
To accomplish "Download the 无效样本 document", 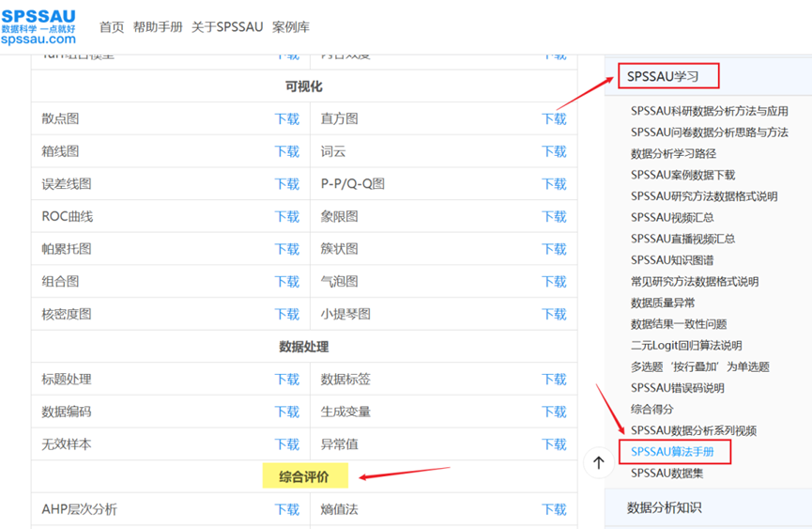I will click(x=287, y=444).
